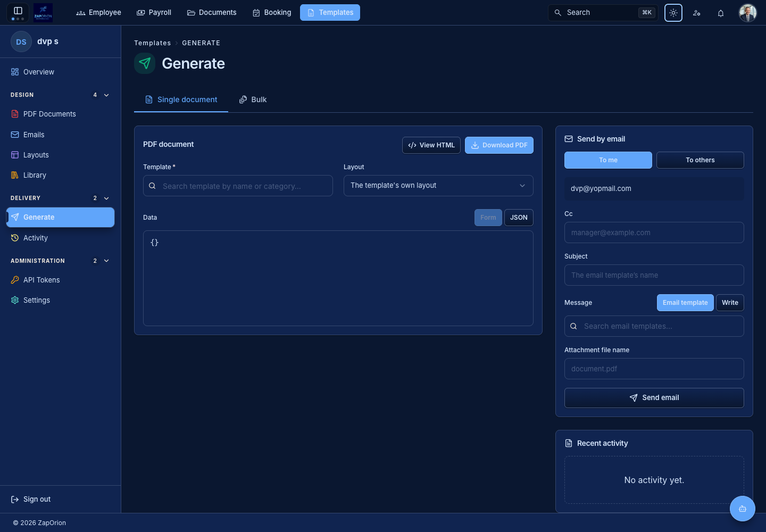Screen dimensions: 766x532
Task: Open the chatbot assistant floating button
Action: click(x=743, y=509)
